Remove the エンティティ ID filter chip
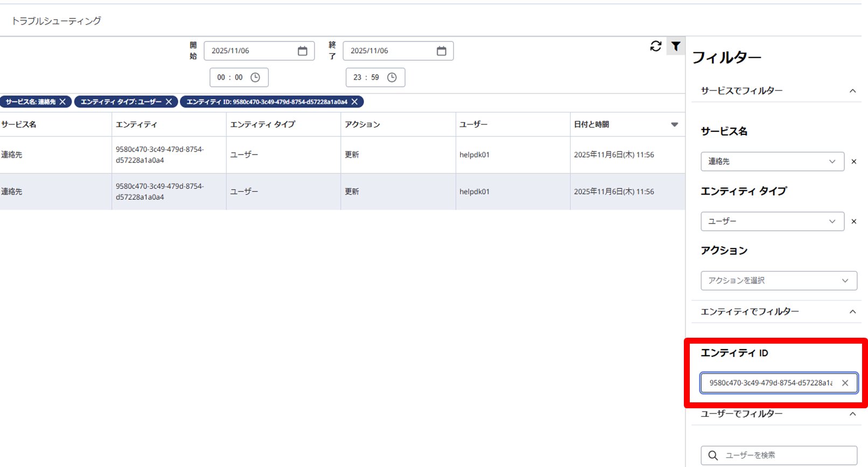Image resolution: width=868 pixels, height=467 pixels. [354, 102]
